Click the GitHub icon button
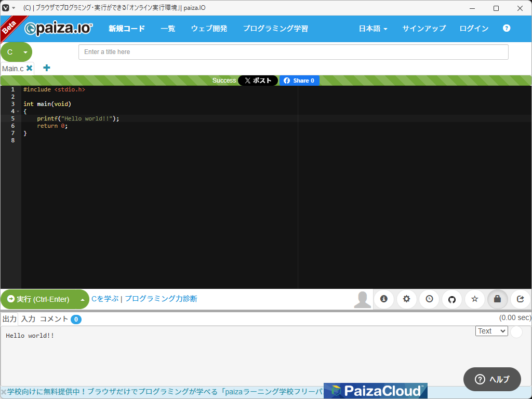Viewport: 532px width, 399px height. (452, 299)
